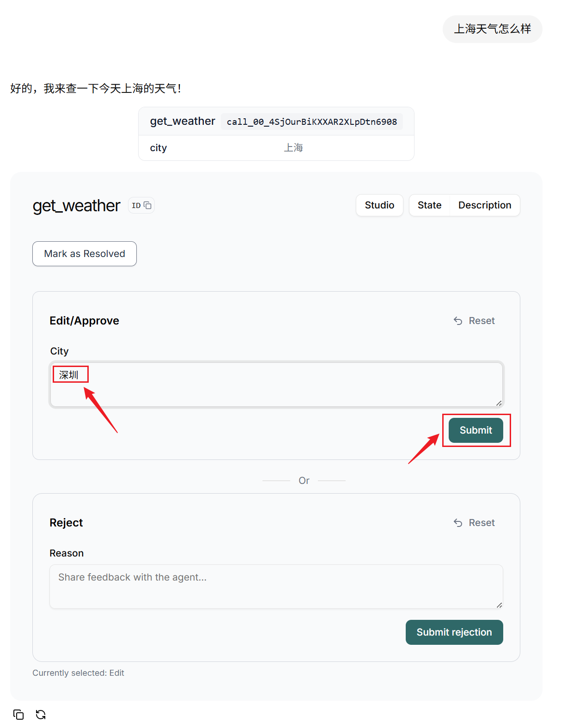Submit the edited city value
This screenshot has height=728, width=573.
476,430
